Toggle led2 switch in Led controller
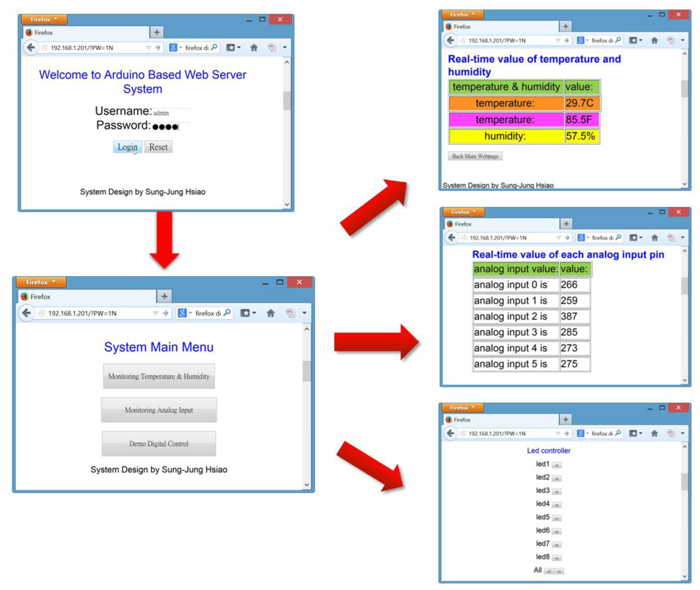The width and height of the screenshot is (700, 590). click(x=556, y=479)
